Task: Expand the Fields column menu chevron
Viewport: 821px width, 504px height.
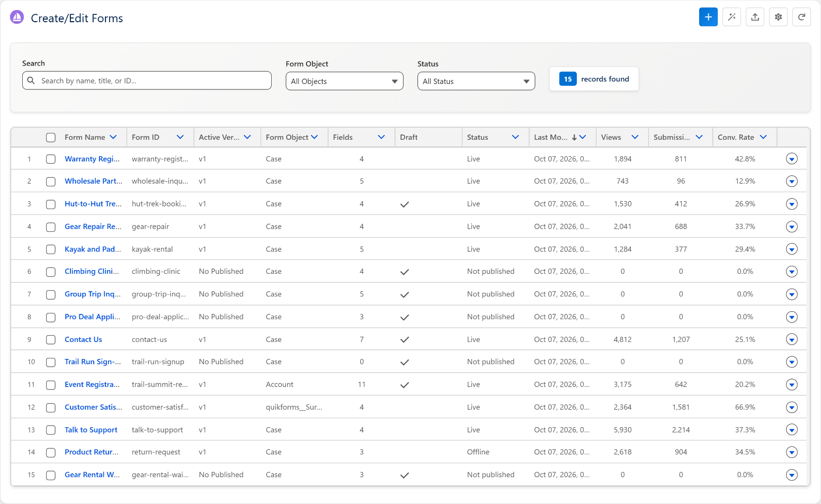Action: pyautogui.click(x=381, y=137)
